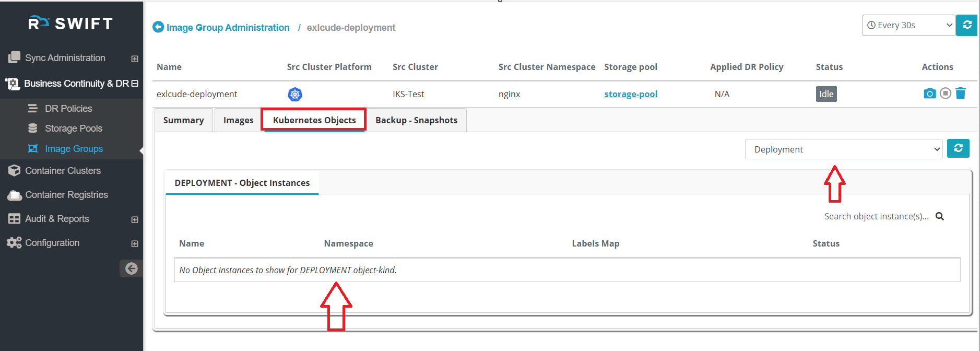Click the Sync Administration icon
980x351 pixels.
click(14, 57)
